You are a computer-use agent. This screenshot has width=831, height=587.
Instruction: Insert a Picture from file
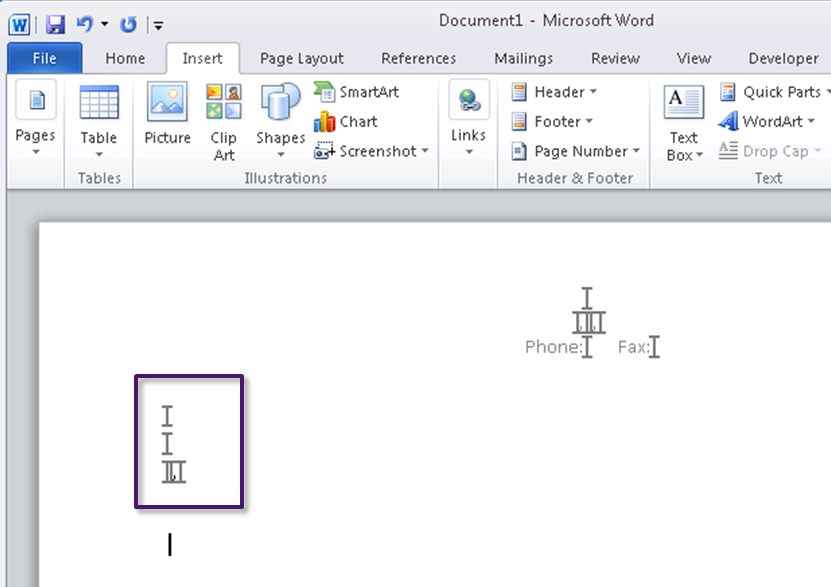[x=167, y=113]
